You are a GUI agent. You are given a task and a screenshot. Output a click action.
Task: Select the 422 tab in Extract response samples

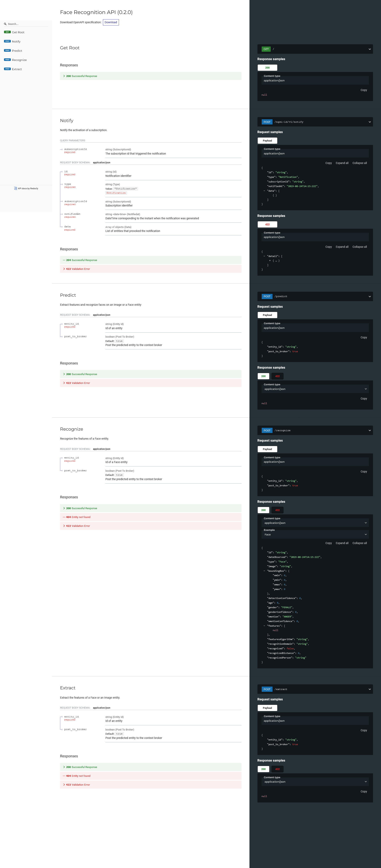(277, 769)
